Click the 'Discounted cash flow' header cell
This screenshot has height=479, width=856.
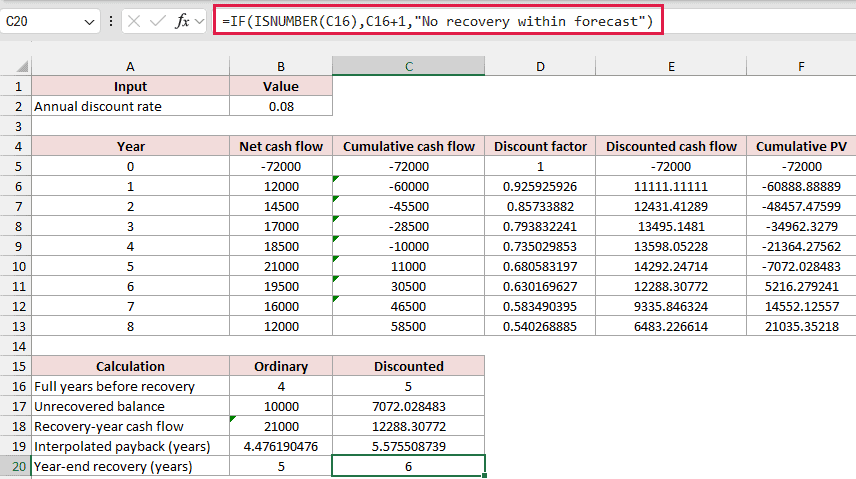(671, 146)
